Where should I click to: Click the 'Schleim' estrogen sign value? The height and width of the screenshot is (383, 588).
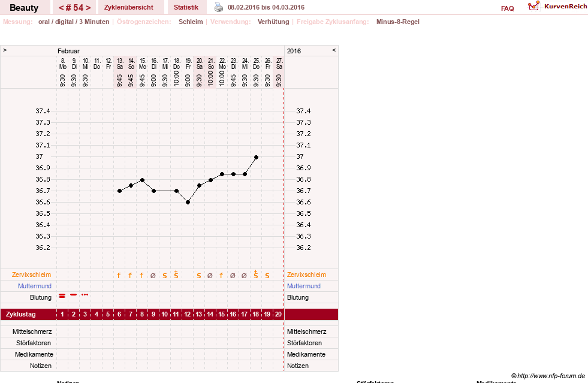(x=191, y=22)
